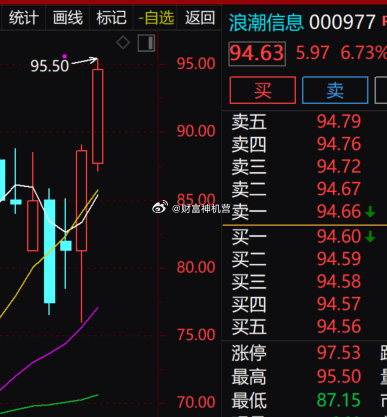Click the 买五 row label
Screen dimensions: 387x417
point(249,327)
